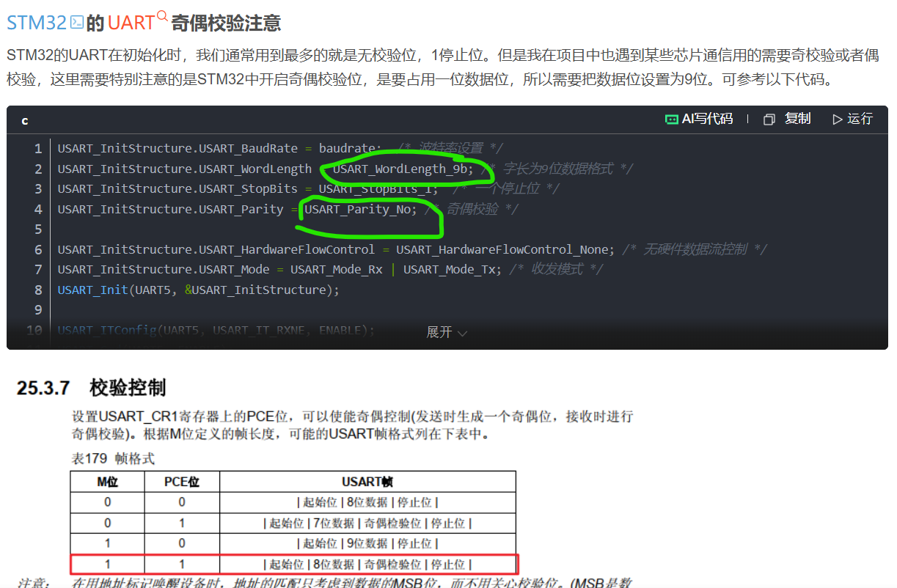Click line number 5 in code block
This screenshot has height=588, width=897.
(x=38, y=229)
